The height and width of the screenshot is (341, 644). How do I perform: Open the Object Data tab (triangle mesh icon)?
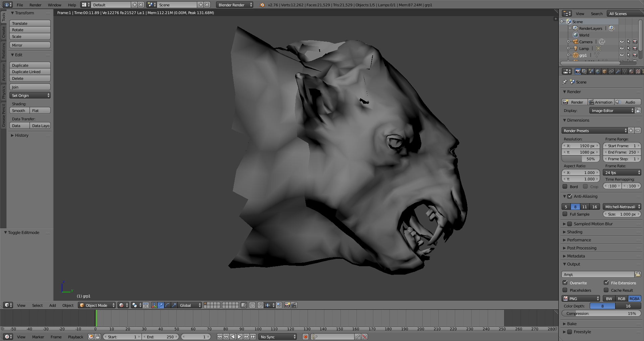tap(625, 71)
